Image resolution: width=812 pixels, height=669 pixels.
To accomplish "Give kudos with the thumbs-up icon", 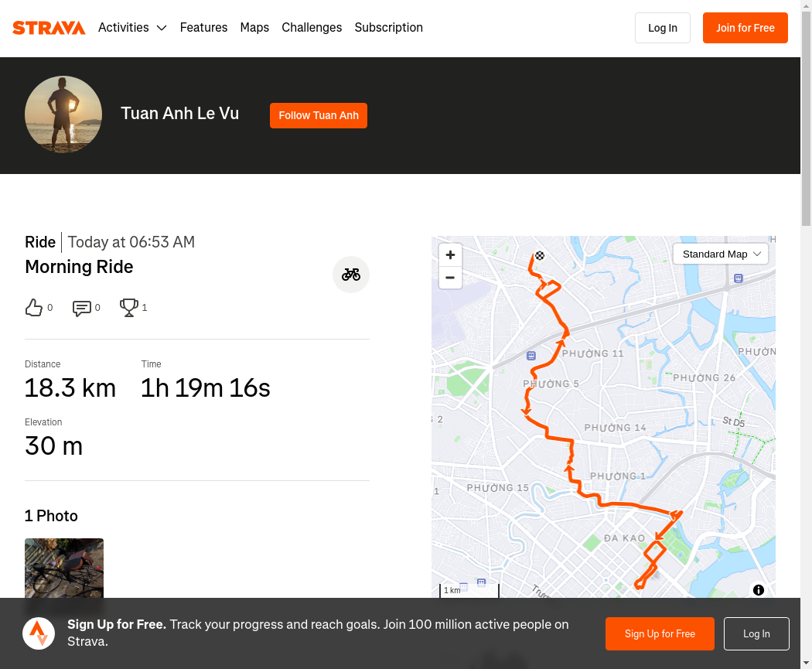I will click(34, 308).
